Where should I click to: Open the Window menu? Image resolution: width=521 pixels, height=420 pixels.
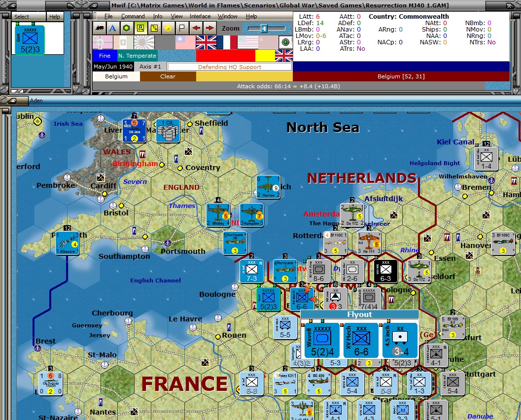(x=227, y=16)
